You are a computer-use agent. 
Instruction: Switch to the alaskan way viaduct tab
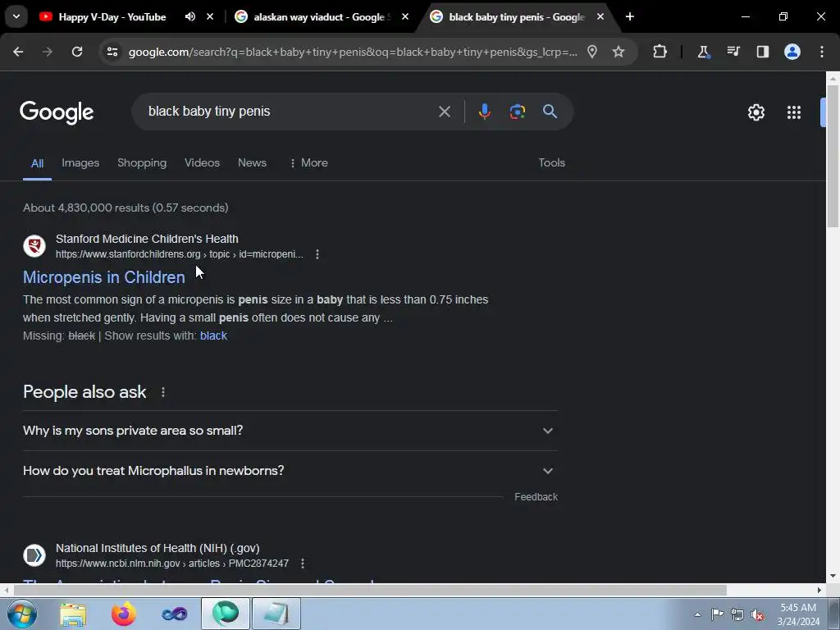coord(322,17)
